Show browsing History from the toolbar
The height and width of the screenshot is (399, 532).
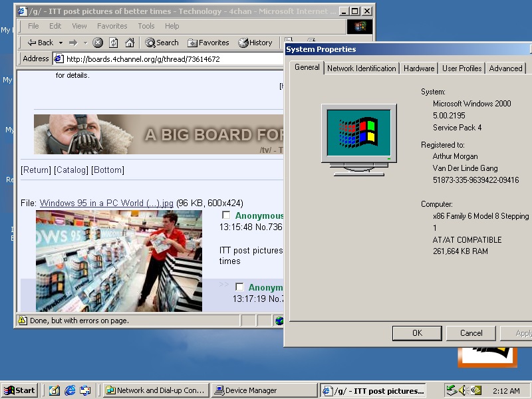pyautogui.click(x=255, y=43)
